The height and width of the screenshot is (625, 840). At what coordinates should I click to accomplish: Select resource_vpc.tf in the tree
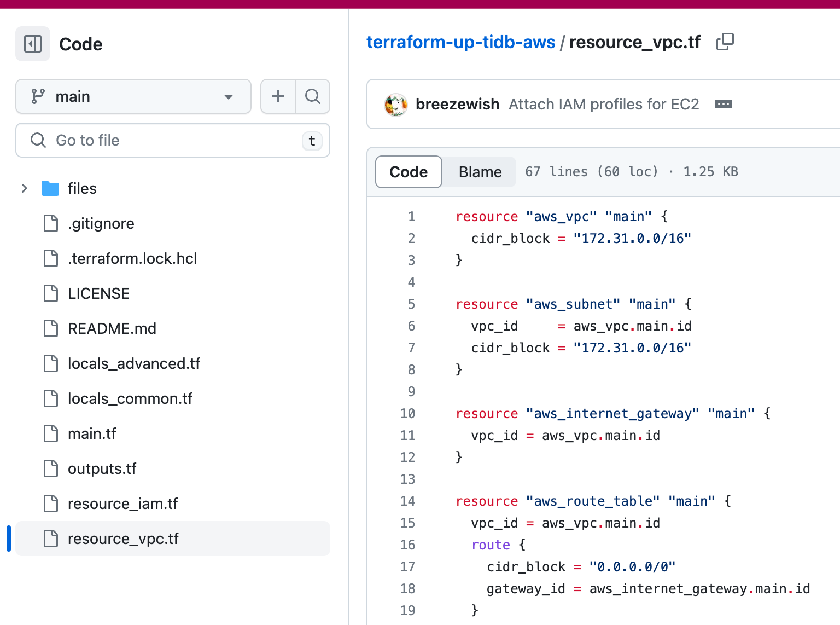tap(173, 539)
